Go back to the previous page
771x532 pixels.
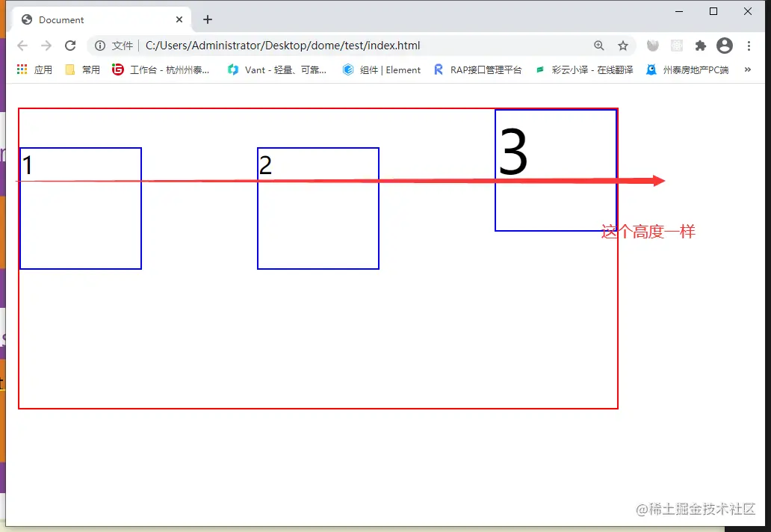coord(22,46)
